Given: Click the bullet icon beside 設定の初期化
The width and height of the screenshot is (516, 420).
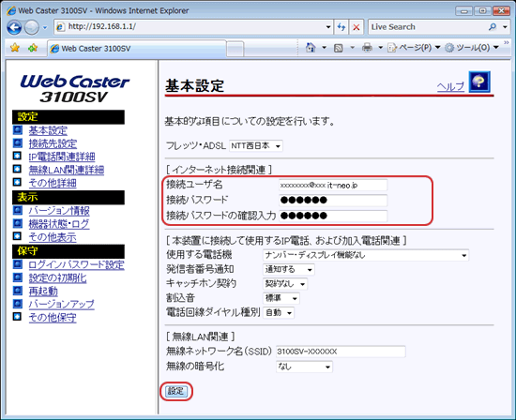Looking at the screenshot, I should pyautogui.click(x=18, y=277).
